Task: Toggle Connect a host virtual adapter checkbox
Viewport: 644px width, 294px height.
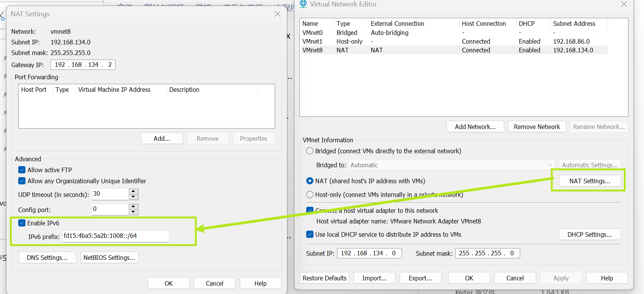Action: pos(310,210)
